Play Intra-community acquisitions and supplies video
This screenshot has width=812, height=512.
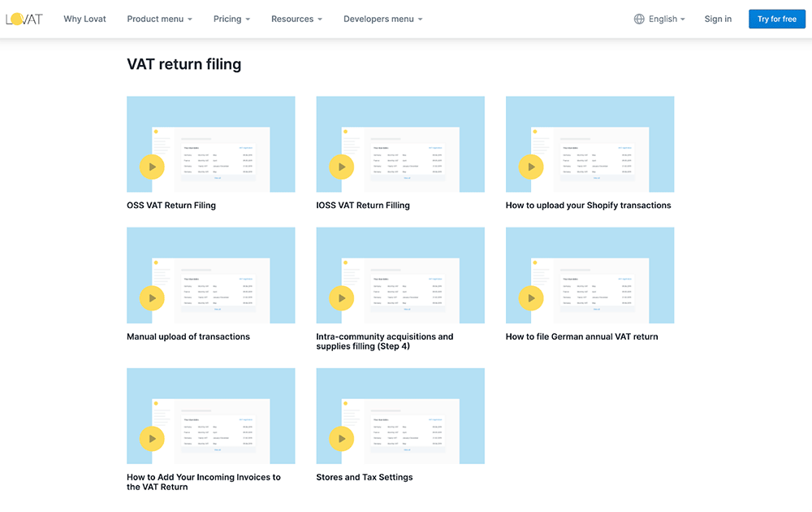coord(341,298)
